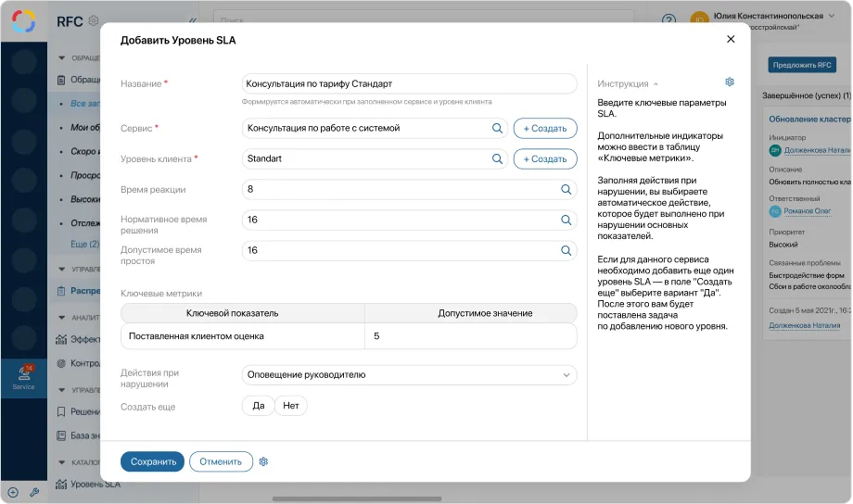Click the Время реакции input with 8
This screenshot has height=504, width=853.
pyautogui.click(x=409, y=189)
